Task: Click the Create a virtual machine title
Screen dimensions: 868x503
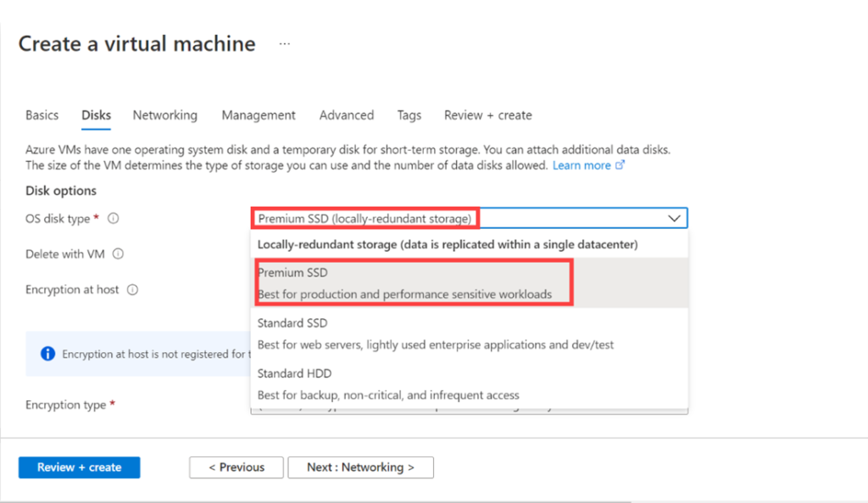Action: 136,44
